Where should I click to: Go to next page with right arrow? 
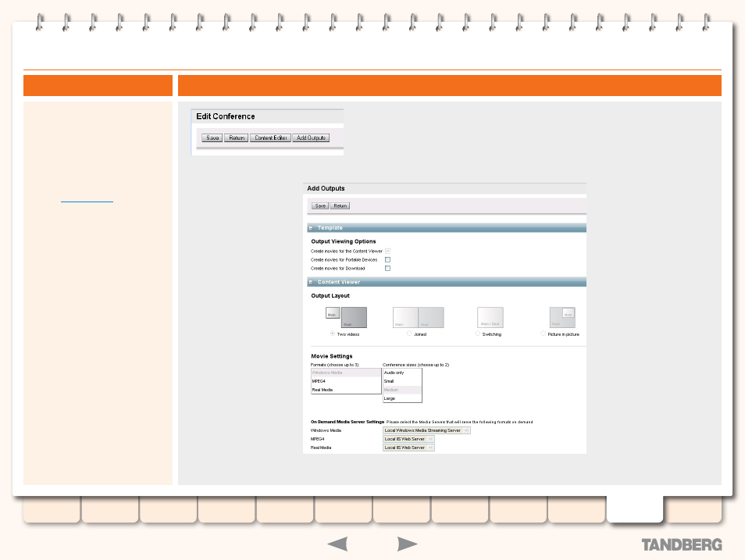coord(407,544)
